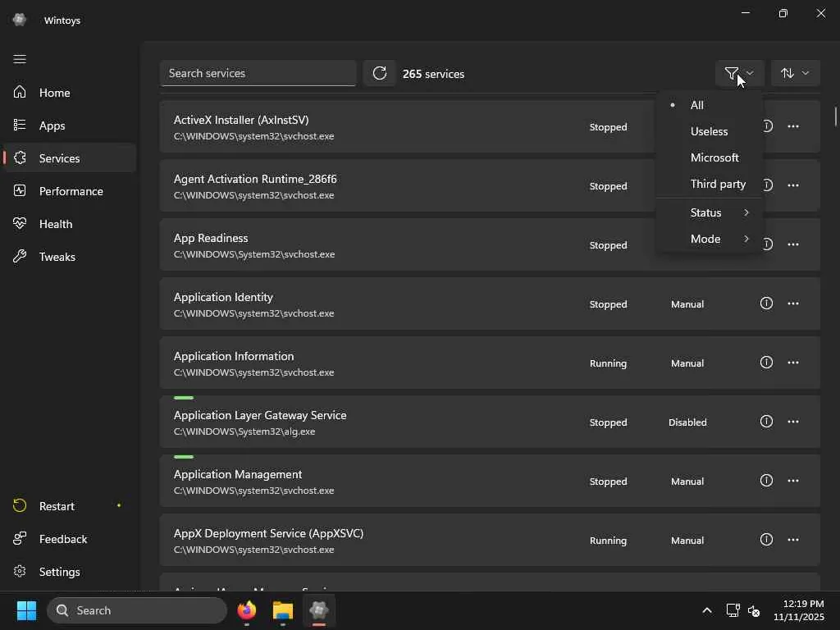Screen dimensions: 840x630
Task: Go to the Health page
Action: [x=56, y=224]
